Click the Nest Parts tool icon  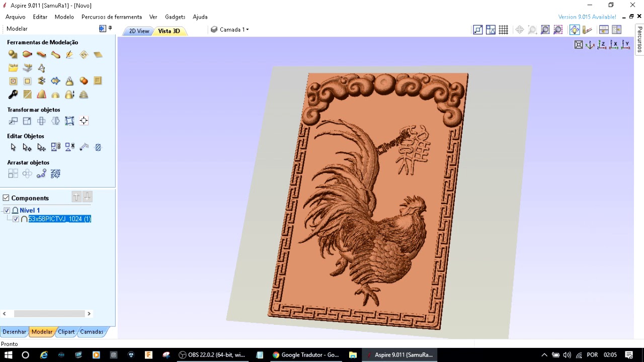(55, 174)
